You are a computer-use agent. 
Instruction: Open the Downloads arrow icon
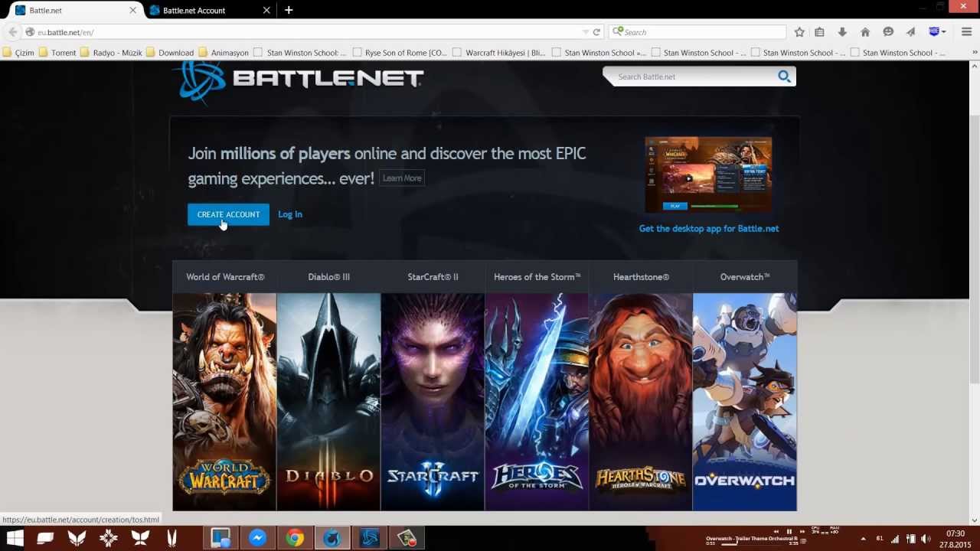pos(842,32)
